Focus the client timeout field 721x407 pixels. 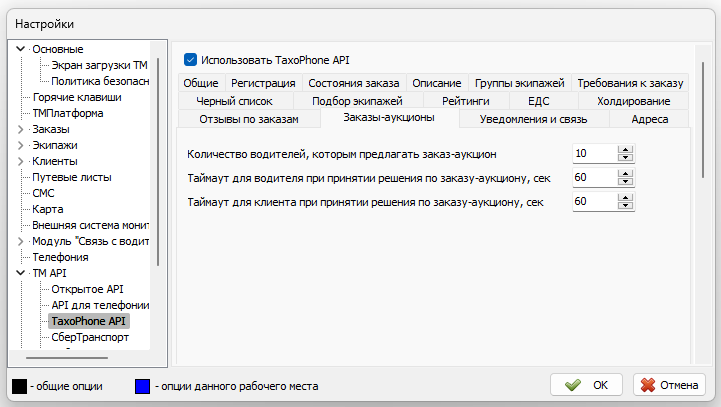point(595,201)
